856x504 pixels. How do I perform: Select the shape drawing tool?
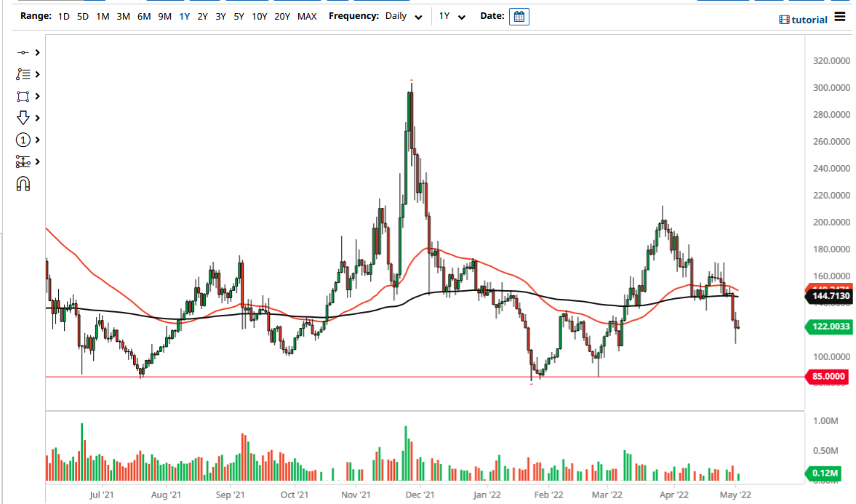pos(23,96)
